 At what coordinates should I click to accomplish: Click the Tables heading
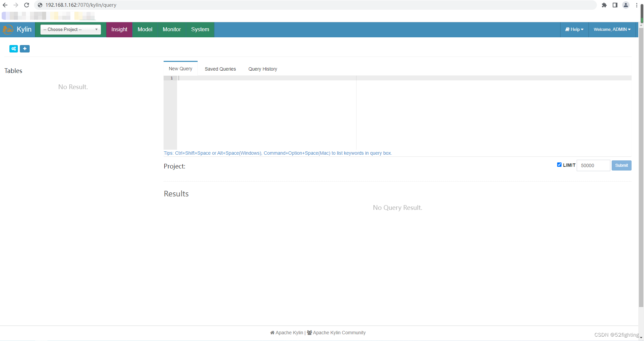coord(13,71)
